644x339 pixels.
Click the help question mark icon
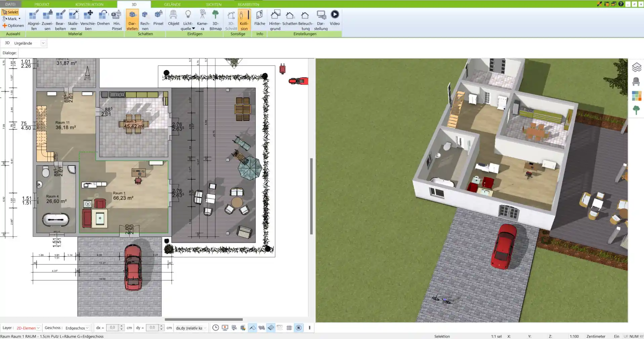[621, 4]
